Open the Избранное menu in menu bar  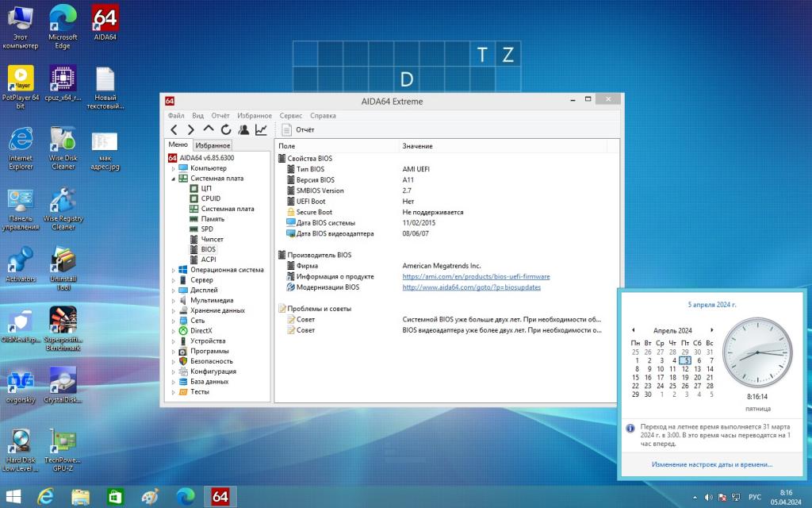[x=255, y=116]
